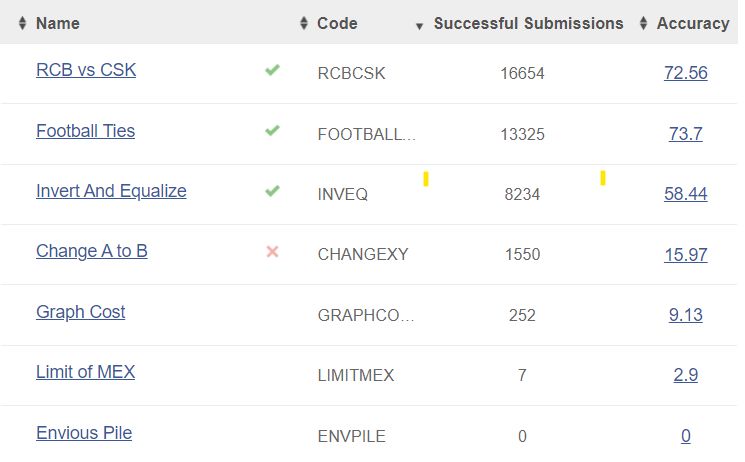
Task: Open Invert And Equalize problem link
Action: (x=111, y=191)
